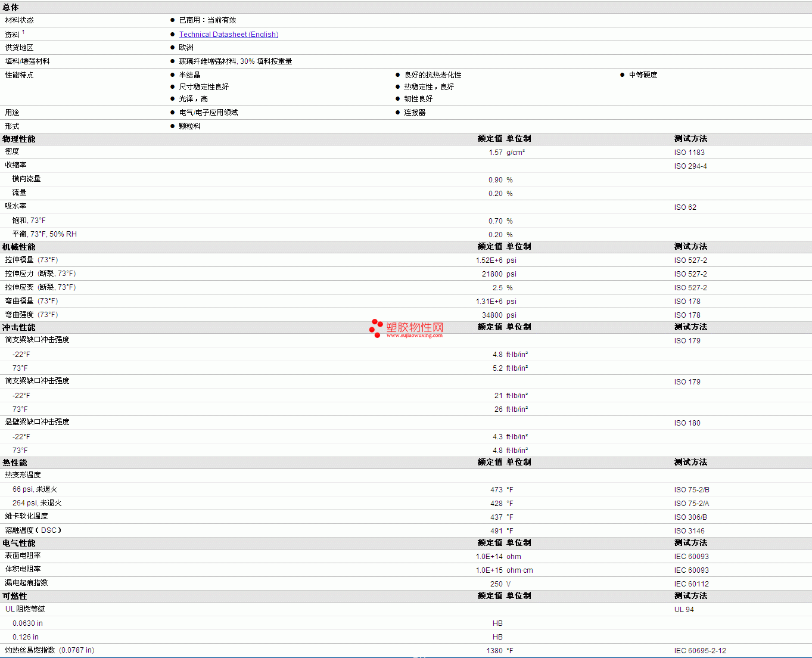Screen dimensions: 812x658
Task: Click the 横向流量 shrinkage row
Action: tap(27, 179)
